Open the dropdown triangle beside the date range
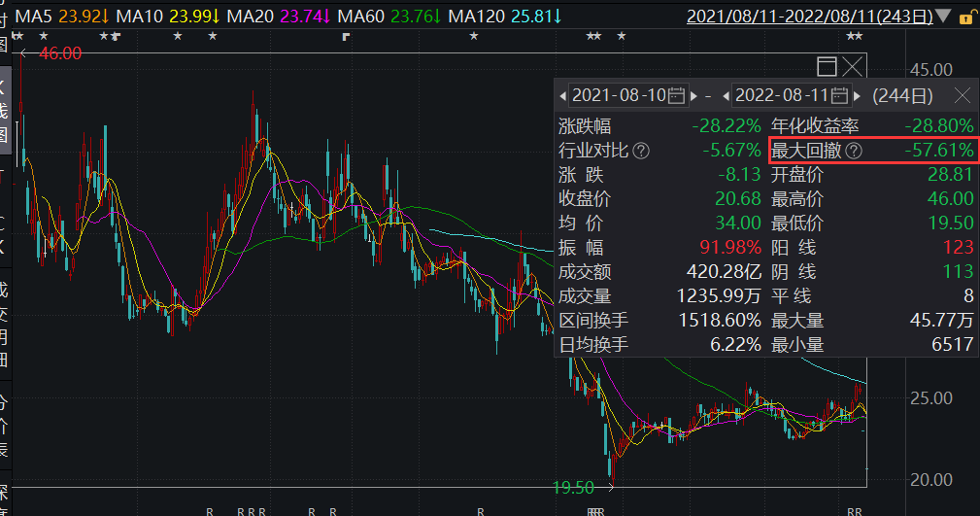This screenshot has height=516, width=980. tap(944, 15)
